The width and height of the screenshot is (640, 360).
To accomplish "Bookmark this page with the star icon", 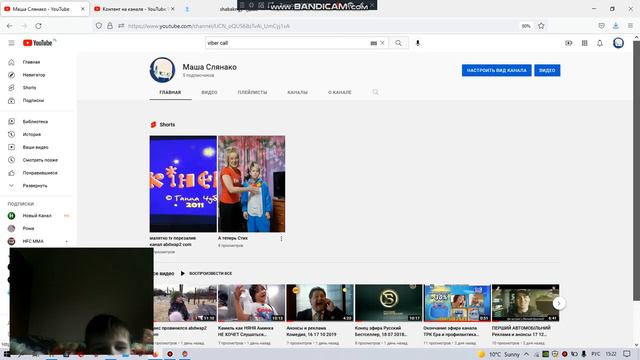I will tap(541, 26).
